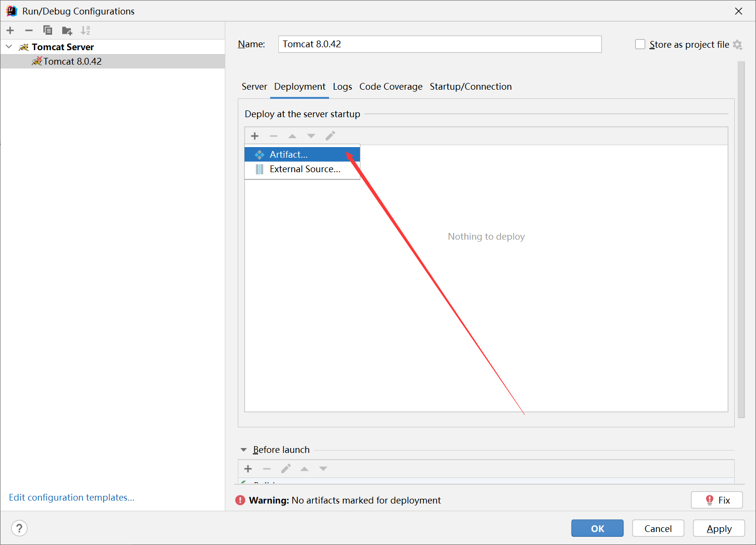Remove deployment item in deploy toolbar
756x545 pixels.
[x=274, y=136]
